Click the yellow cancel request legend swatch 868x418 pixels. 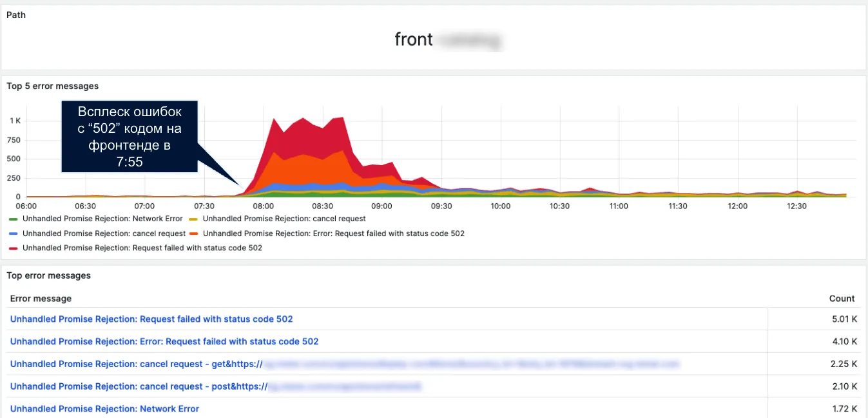point(194,219)
